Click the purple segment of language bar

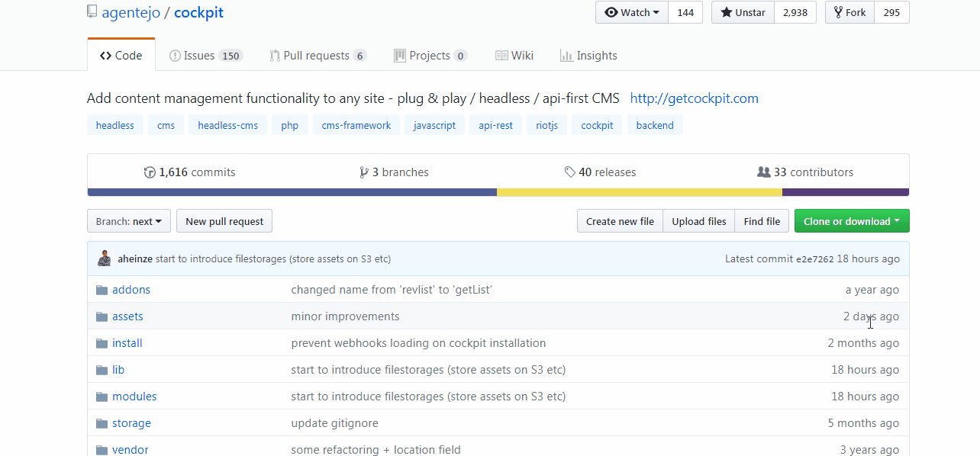[846, 192]
